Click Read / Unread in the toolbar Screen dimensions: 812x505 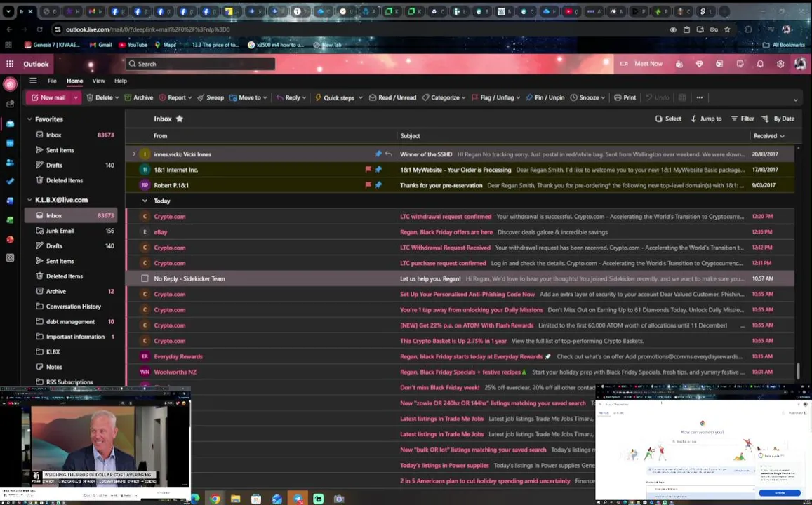click(x=392, y=97)
